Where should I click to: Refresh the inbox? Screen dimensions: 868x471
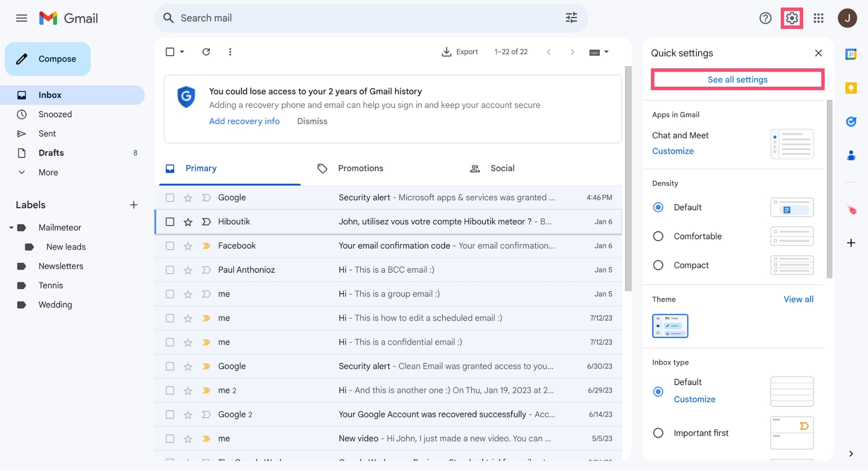pyautogui.click(x=206, y=52)
